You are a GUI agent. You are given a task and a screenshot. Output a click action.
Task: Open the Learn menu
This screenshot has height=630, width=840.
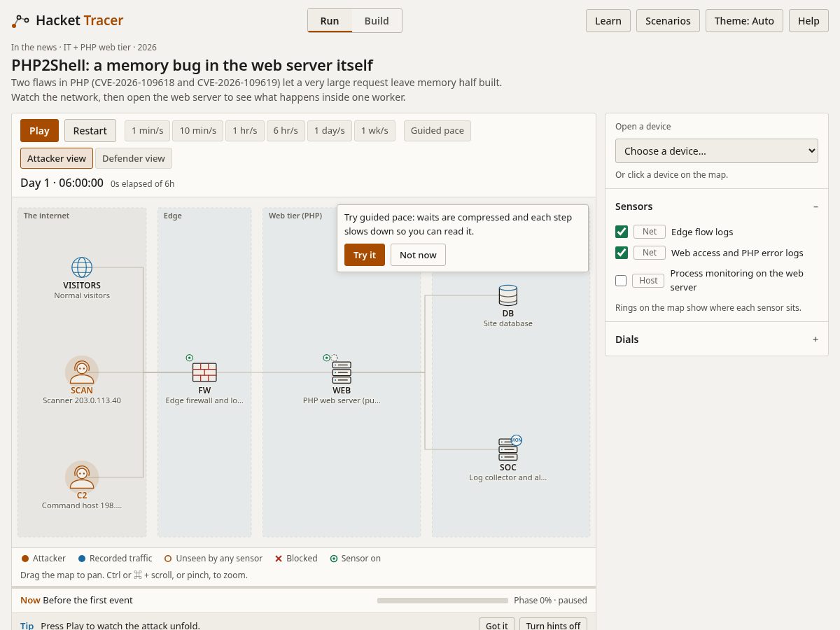[608, 21]
